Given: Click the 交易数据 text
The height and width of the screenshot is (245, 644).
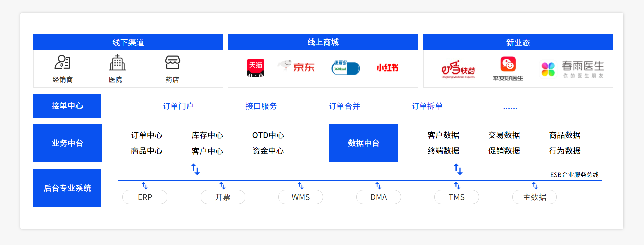Looking at the screenshot, I should click(x=504, y=135).
